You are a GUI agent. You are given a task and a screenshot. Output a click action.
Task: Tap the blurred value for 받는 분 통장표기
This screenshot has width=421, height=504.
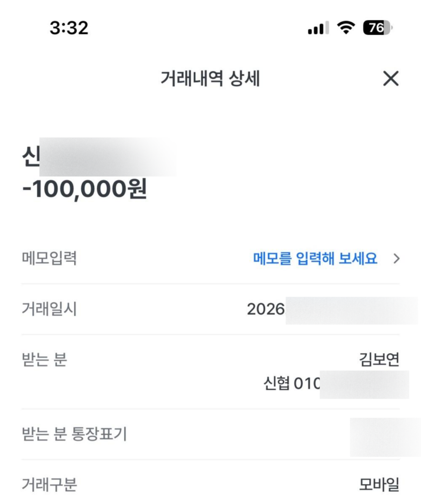pos(384,437)
